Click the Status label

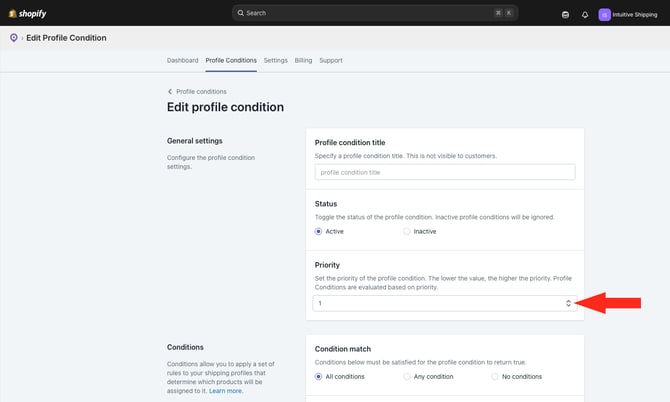point(326,204)
